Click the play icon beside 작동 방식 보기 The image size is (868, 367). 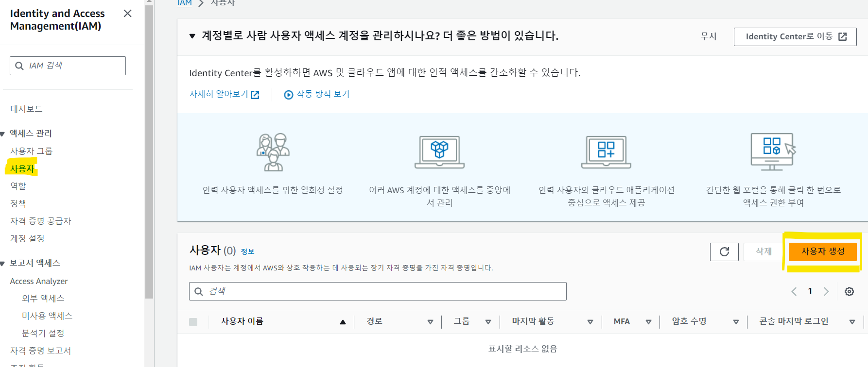(289, 95)
